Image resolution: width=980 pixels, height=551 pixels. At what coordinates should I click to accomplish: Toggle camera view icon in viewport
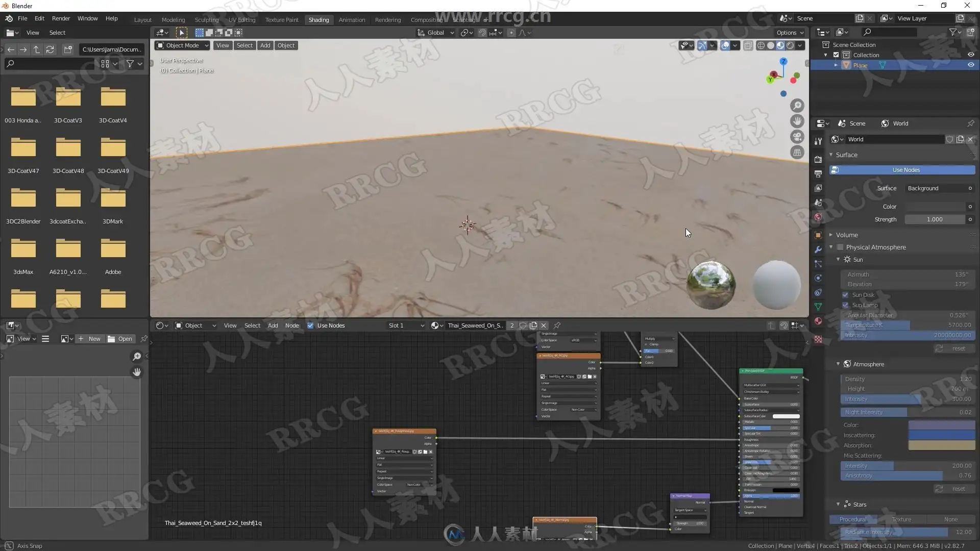tap(797, 137)
